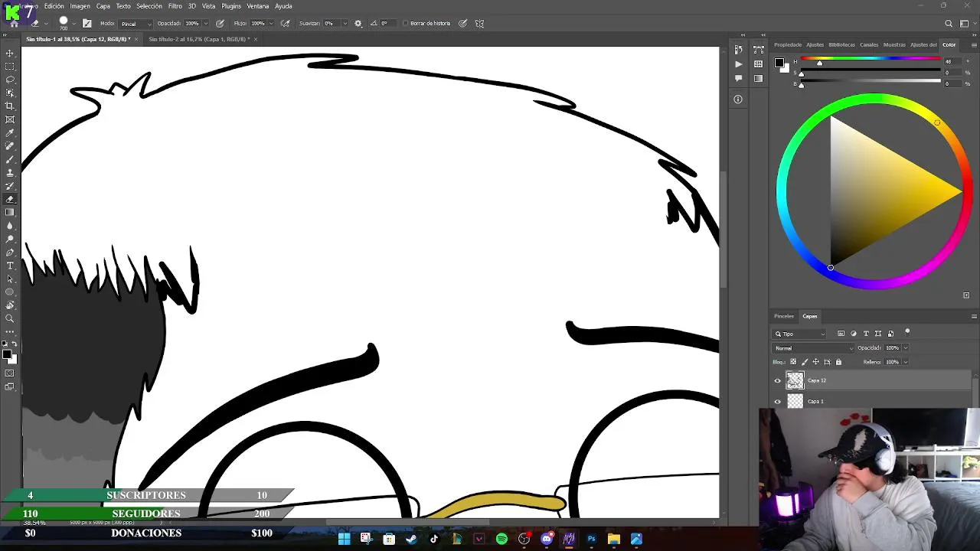
Task: Select the Type tool in the left toolbar
Action: [10, 266]
